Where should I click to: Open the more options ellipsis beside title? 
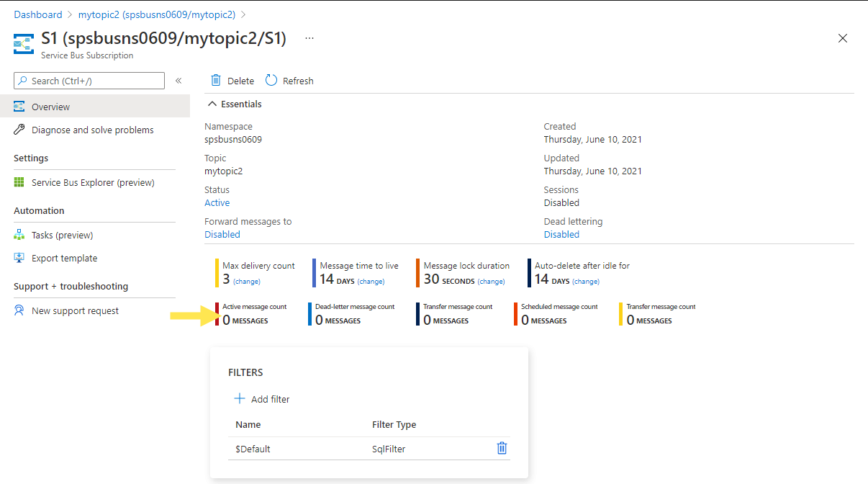tap(309, 38)
